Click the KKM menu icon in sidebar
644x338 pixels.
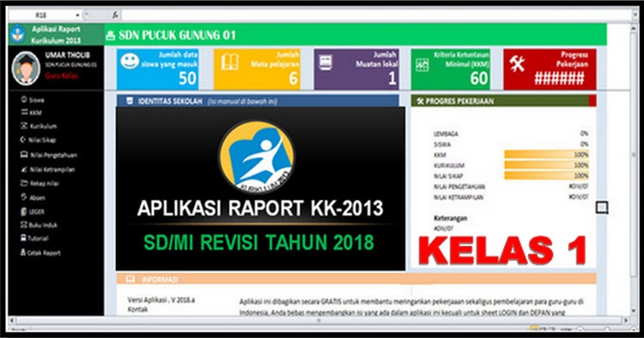click(x=24, y=112)
